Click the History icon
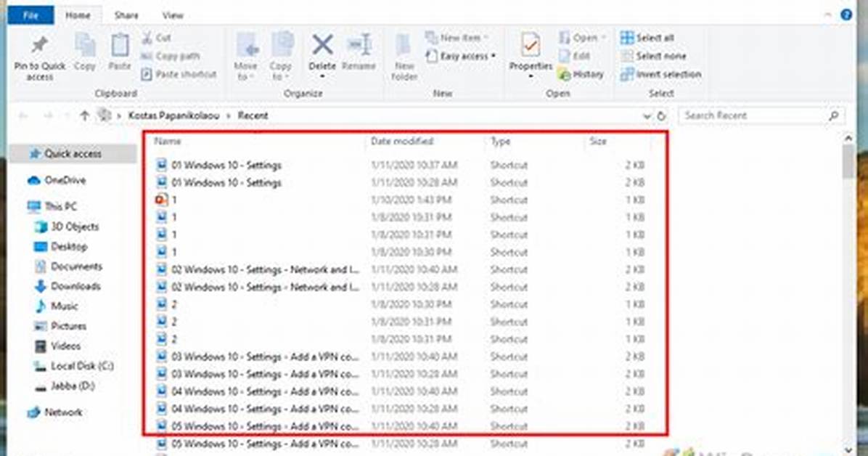This screenshot has height=456, width=868. pos(564,74)
